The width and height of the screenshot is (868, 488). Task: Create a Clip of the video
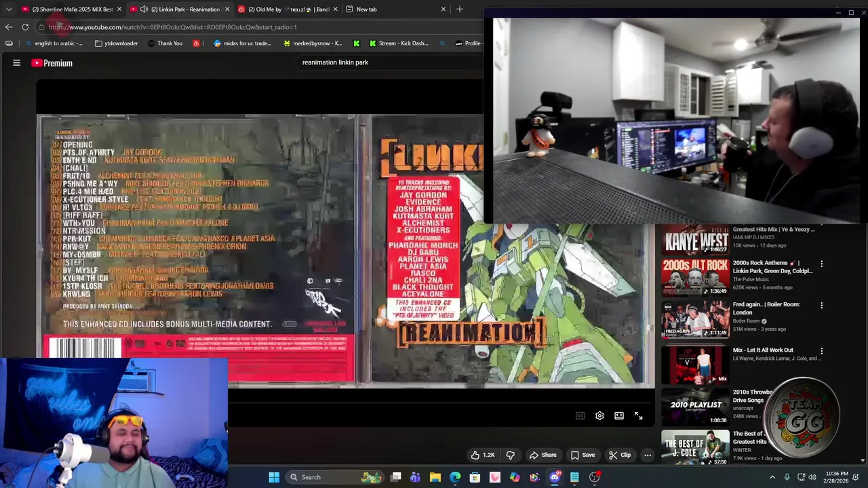(x=620, y=455)
